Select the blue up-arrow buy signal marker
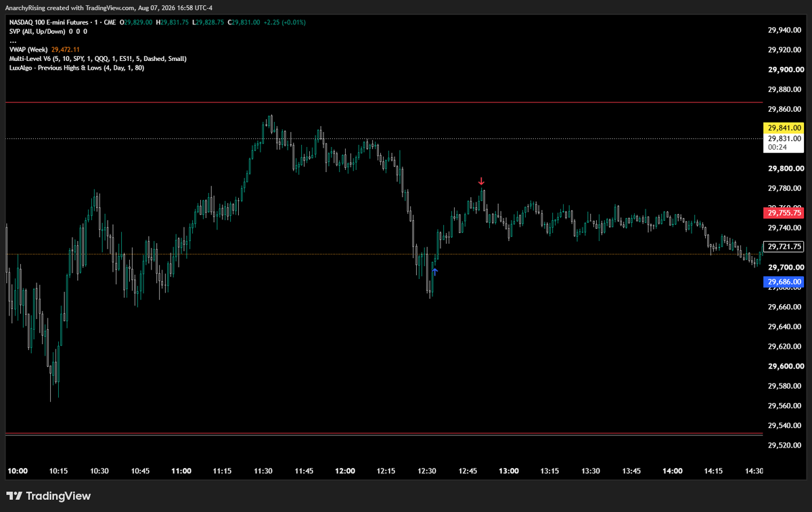812x512 pixels. (x=434, y=272)
